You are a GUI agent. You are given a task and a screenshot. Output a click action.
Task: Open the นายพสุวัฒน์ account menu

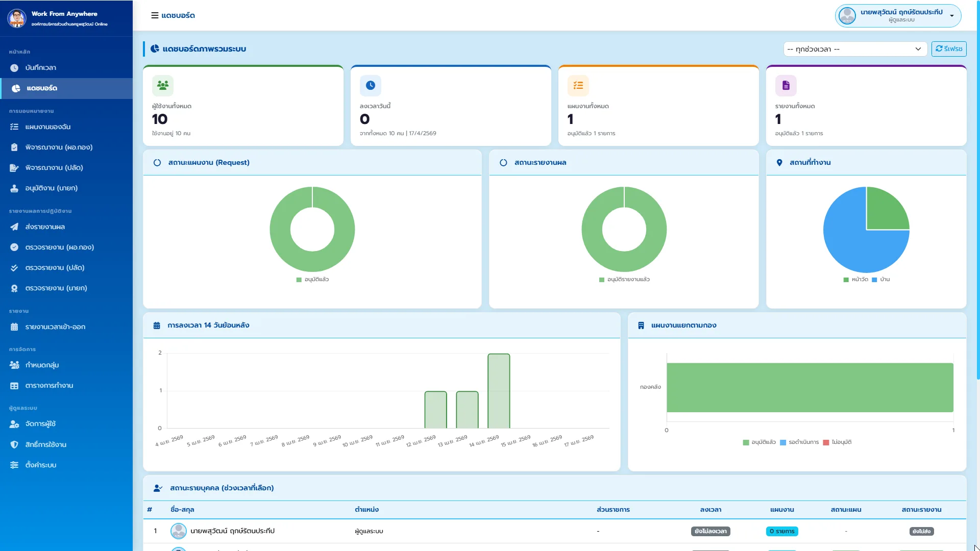[898, 16]
